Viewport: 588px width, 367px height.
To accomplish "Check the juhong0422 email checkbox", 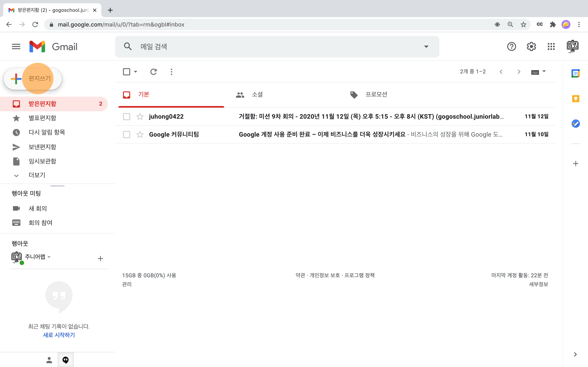I will coord(127,117).
